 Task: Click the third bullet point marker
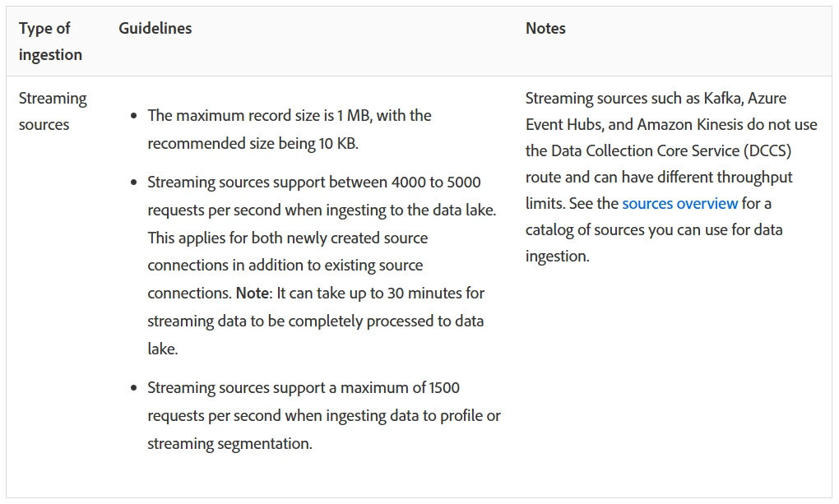pos(134,388)
